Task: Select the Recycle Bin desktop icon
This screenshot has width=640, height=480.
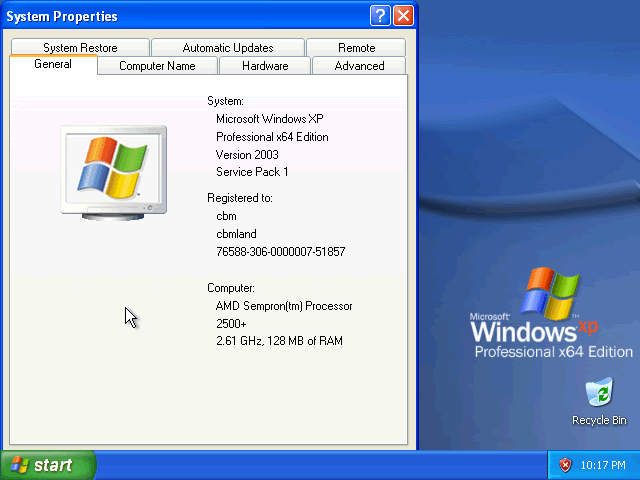Action: click(x=599, y=402)
